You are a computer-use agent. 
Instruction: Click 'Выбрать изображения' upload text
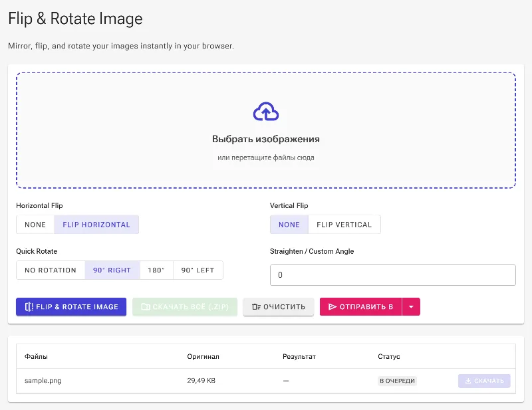[x=265, y=139]
